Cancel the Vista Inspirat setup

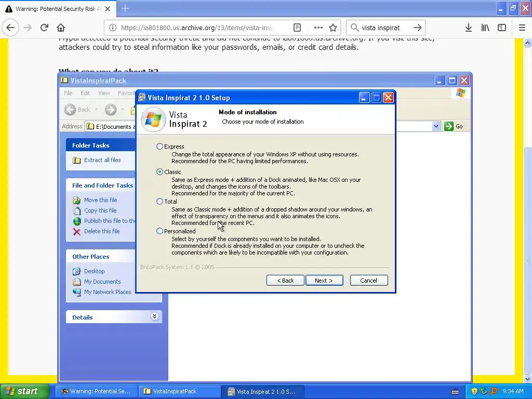[369, 280]
